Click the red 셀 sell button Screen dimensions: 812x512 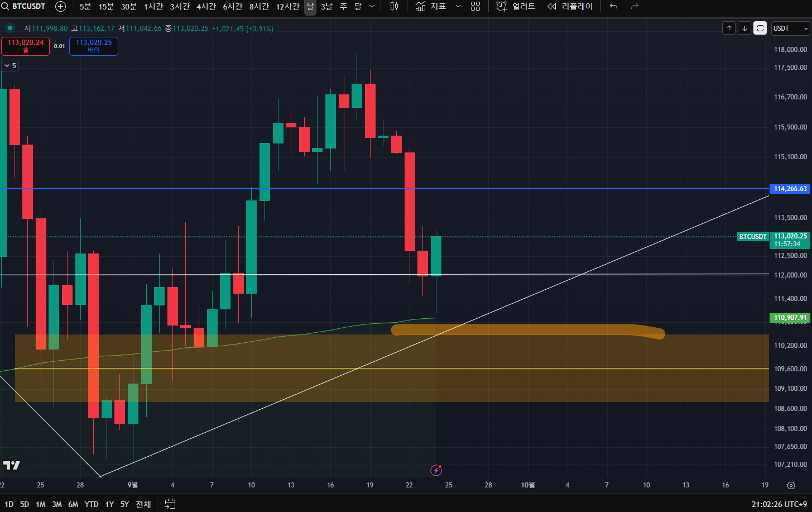(25, 46)
